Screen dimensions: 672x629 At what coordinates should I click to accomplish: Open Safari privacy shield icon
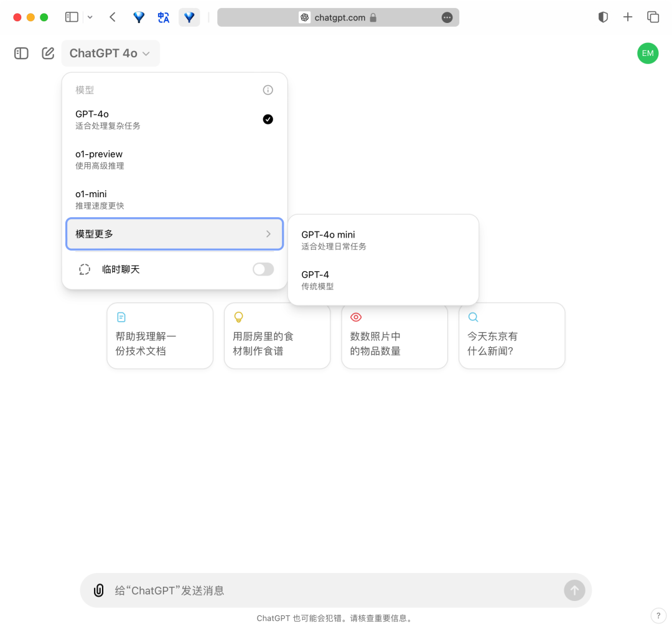[x=602, y=17]
